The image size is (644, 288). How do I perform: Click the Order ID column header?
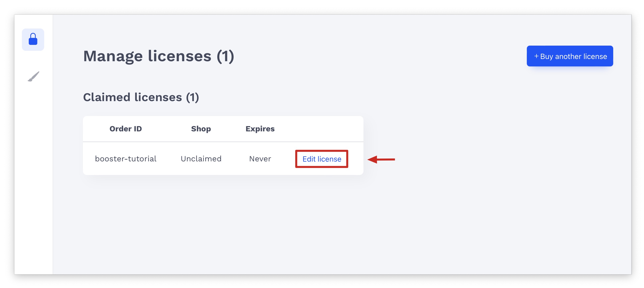pos(126,129)
